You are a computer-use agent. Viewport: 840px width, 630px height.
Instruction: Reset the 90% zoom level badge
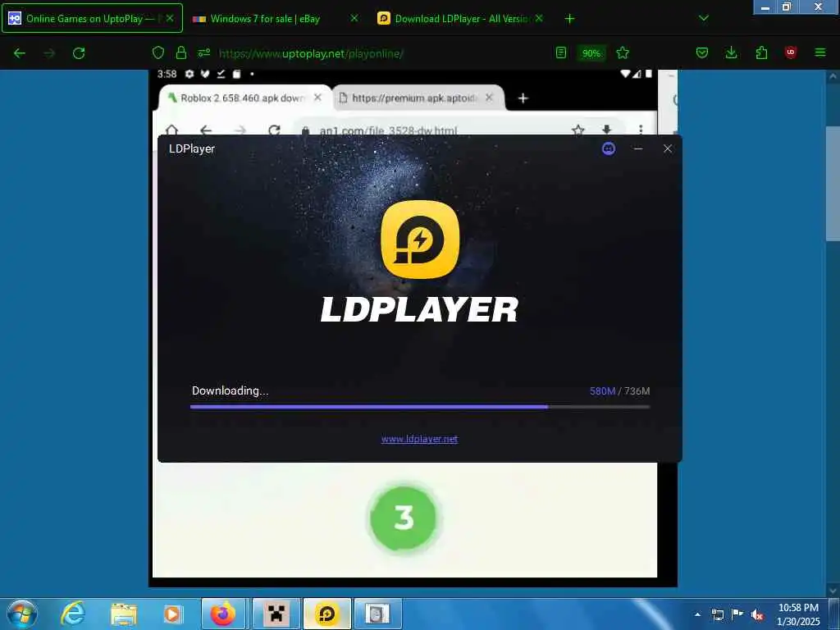[x=591, y=53]
